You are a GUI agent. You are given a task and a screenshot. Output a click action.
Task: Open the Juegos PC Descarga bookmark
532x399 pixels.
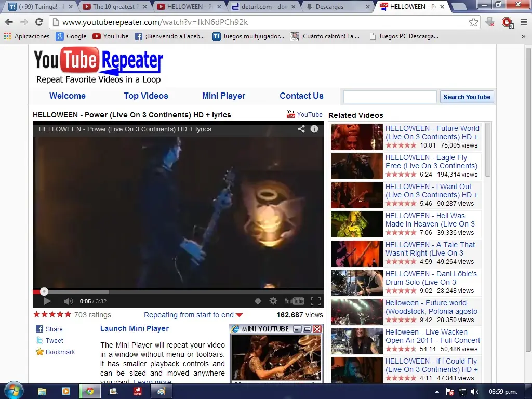(x=404, y=36)
